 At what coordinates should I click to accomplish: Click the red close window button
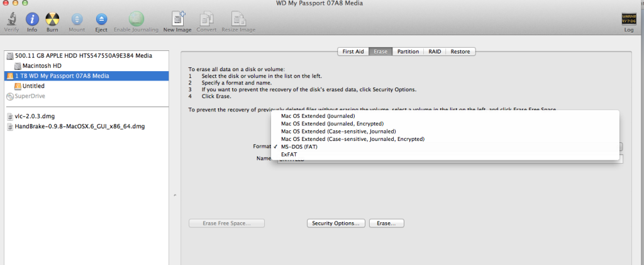click(x=6, y=3)
